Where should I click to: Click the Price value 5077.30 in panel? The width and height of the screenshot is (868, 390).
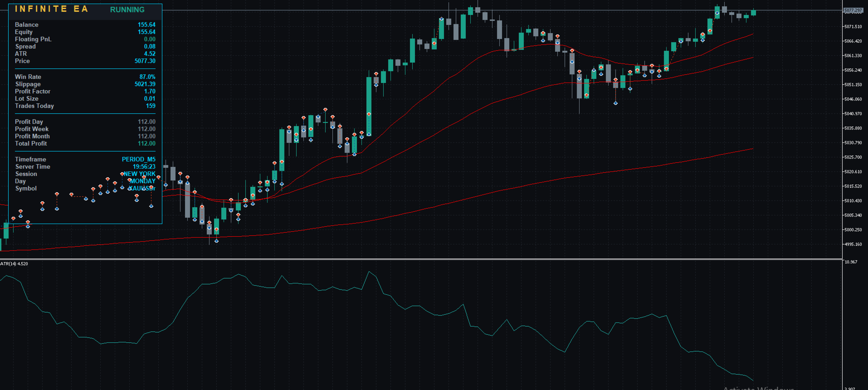tap(145, 61)
